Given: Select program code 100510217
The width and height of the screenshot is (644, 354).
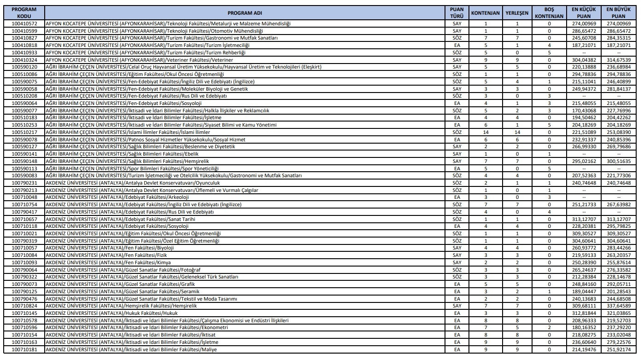Looking at the screenshot, I should pos(23,132).
